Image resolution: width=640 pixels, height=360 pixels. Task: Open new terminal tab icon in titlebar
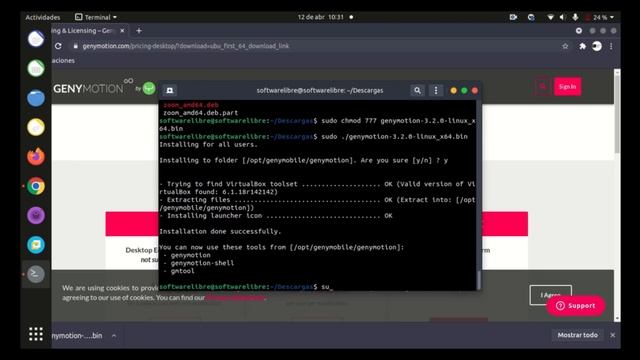point(169,90)
